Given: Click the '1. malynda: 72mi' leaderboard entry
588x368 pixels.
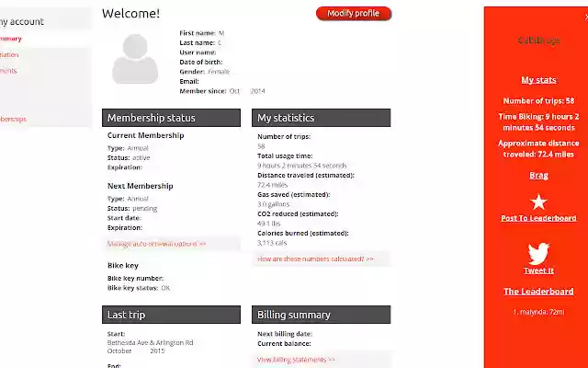Looking at the screenshot, I should point(538,312).
